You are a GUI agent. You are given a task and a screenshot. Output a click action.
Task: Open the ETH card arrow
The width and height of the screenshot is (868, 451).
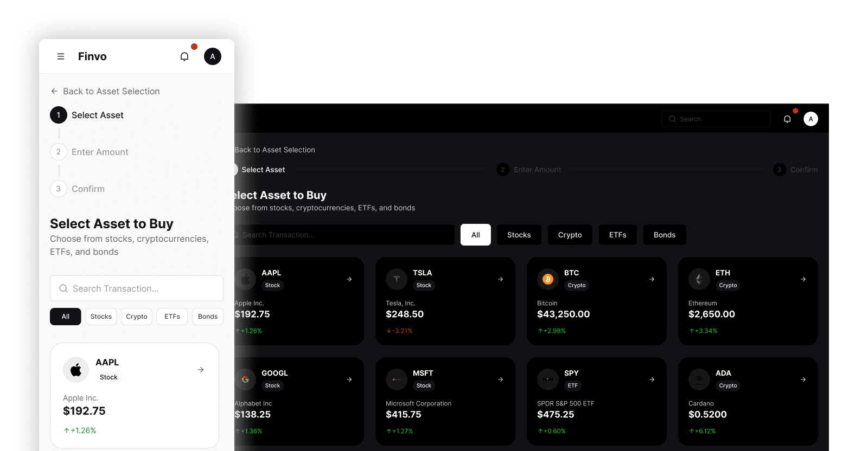803,279
